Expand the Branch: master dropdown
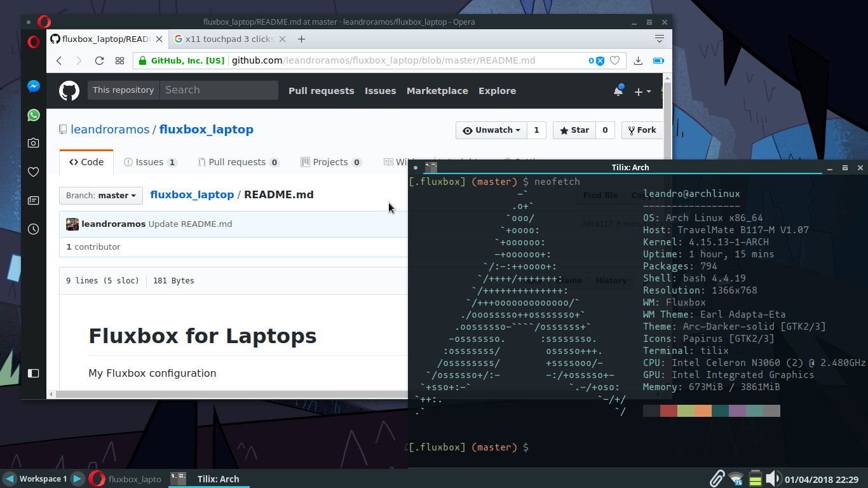This screenshot has width=868, height=488. [x=101, y=195]
